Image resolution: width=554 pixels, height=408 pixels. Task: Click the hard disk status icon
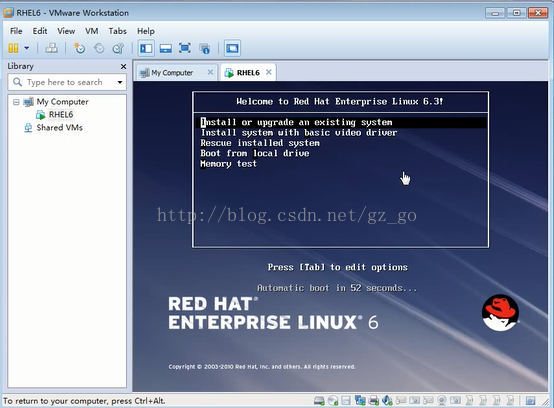click(x=319, y=401)
